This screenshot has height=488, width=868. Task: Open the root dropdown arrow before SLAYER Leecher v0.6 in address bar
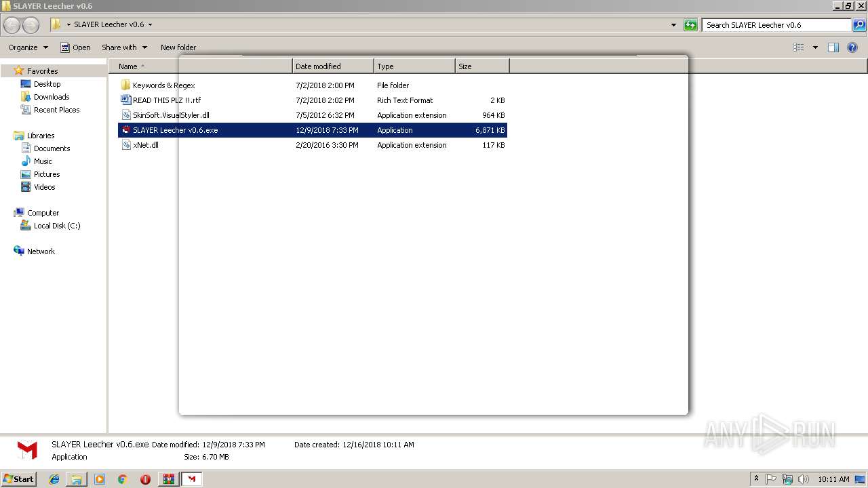[68, 25]
